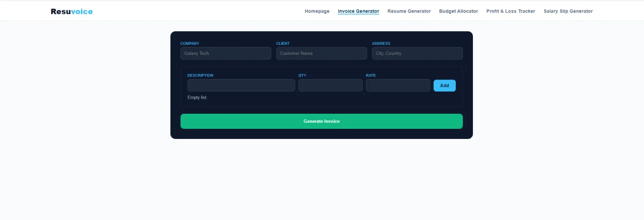This screenshot has width=644, height=220.
Task: Click the Description input box
Action: 241,86
